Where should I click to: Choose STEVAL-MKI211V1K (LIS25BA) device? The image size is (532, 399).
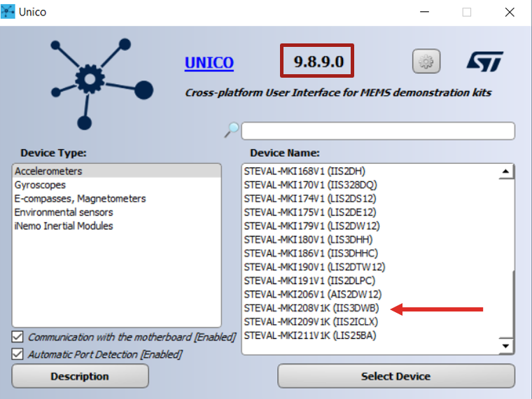[x=370, y=335]
